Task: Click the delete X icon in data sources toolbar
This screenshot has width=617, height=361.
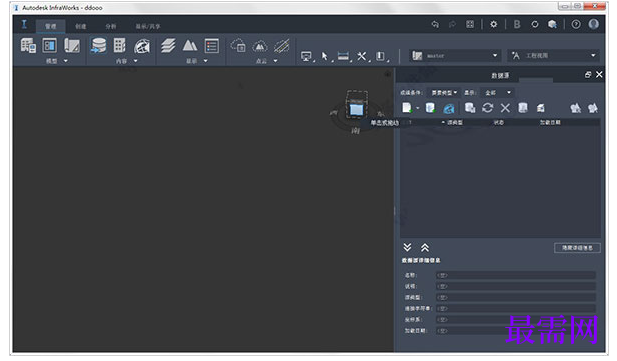Action: (505, 108)
